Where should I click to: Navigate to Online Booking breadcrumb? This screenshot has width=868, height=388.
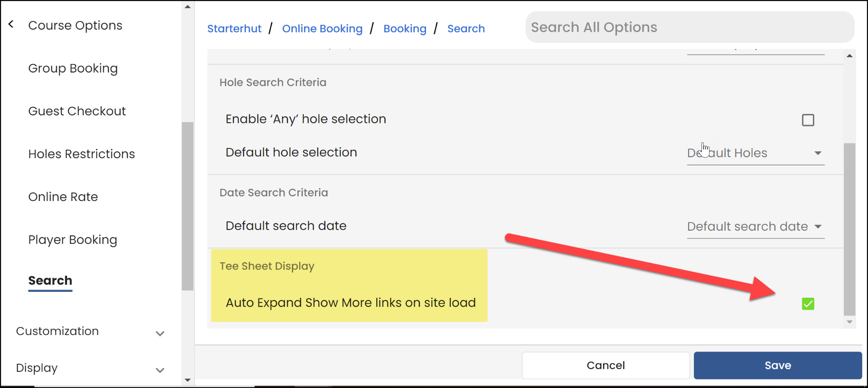pos(322,28)
